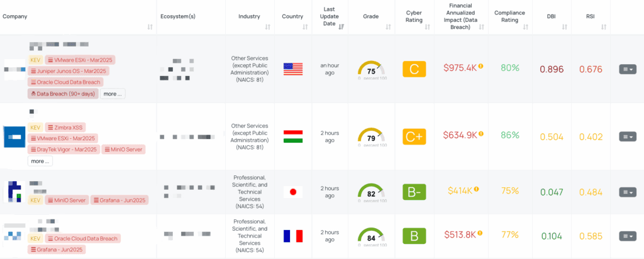Sort table by Company column
Image resolution: width=644 pixels, height=259 pixels.
150,27
